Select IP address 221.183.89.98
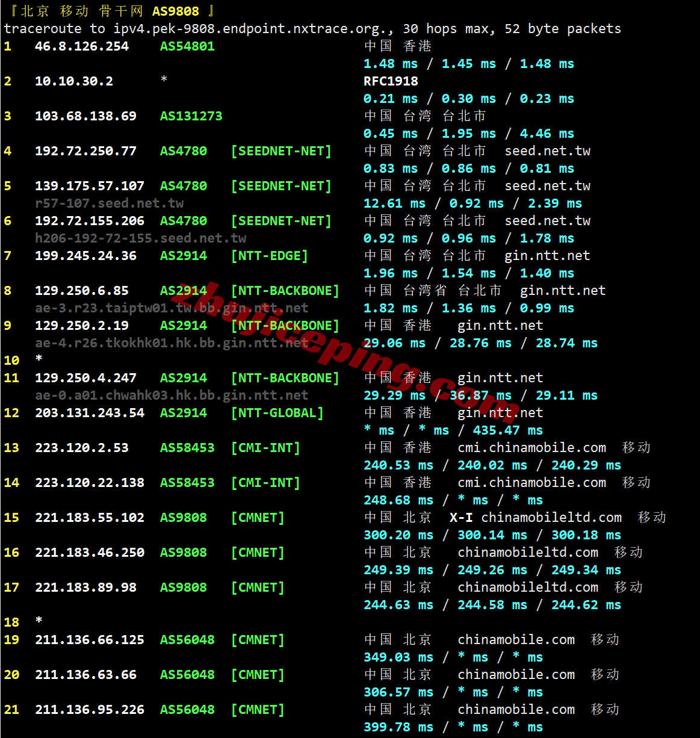The width and height of the screenshot is (700, 738). tap(85, 588)
